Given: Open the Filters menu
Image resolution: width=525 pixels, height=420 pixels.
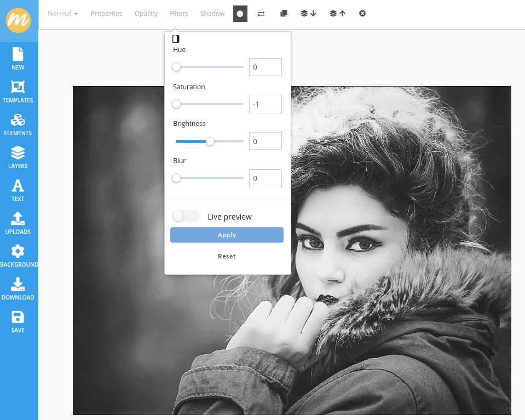Looking at the screenshot, I should 179,14.
